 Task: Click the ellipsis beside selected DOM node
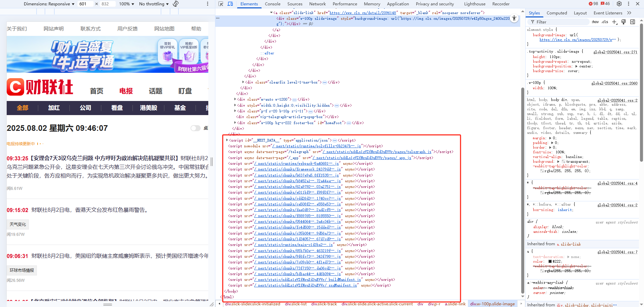[x=218, y=18]
